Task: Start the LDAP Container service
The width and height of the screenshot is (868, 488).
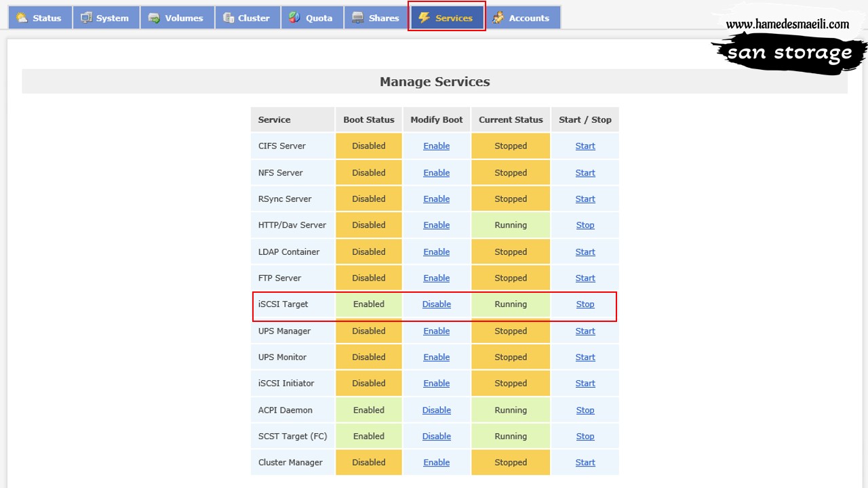Action: 585,251
